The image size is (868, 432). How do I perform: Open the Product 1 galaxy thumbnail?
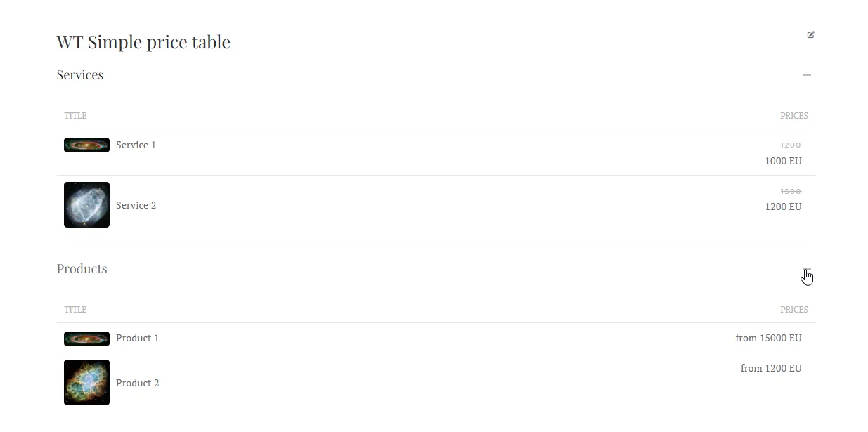tap(86, 339)
